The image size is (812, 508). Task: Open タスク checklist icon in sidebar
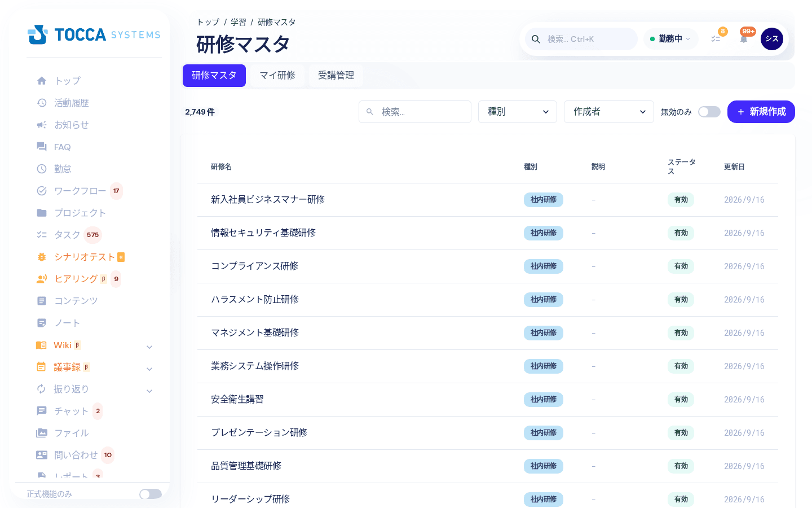42,235
